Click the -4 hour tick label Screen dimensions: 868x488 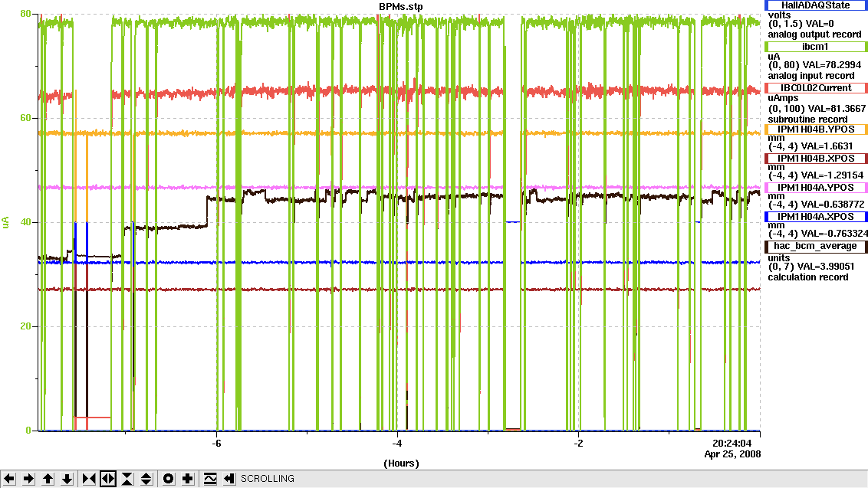pos(397,443)
